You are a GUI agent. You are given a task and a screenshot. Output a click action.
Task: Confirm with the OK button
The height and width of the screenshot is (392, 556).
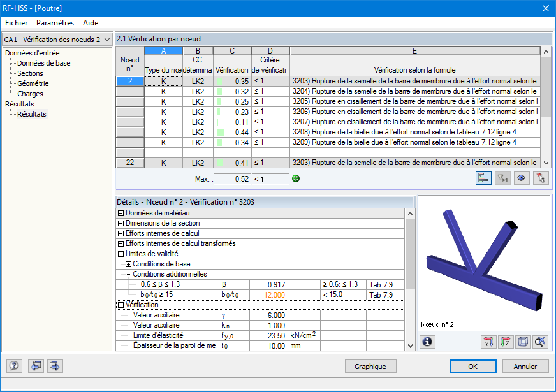pyautogui.click(x=473, y=366)
